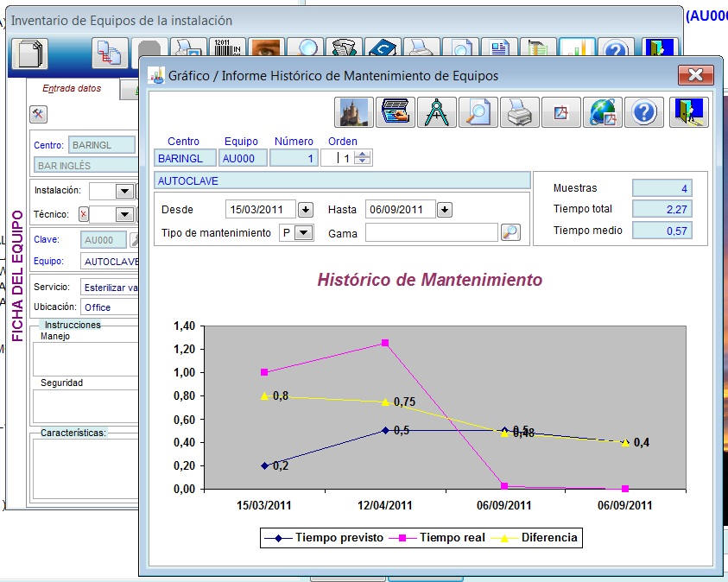Click the Tiempo previsto legend entry
Image resolution: width=728 pixels, height=582 pixels.
(324, 537)
